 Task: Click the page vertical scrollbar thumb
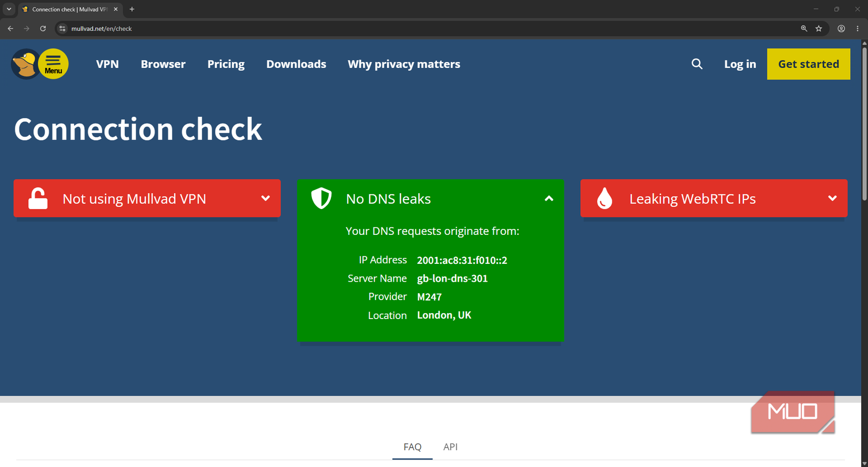tap(864, 124)
